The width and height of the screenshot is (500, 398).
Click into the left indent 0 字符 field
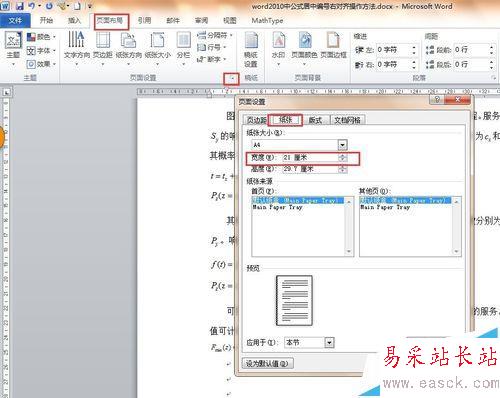coord(393,50)
